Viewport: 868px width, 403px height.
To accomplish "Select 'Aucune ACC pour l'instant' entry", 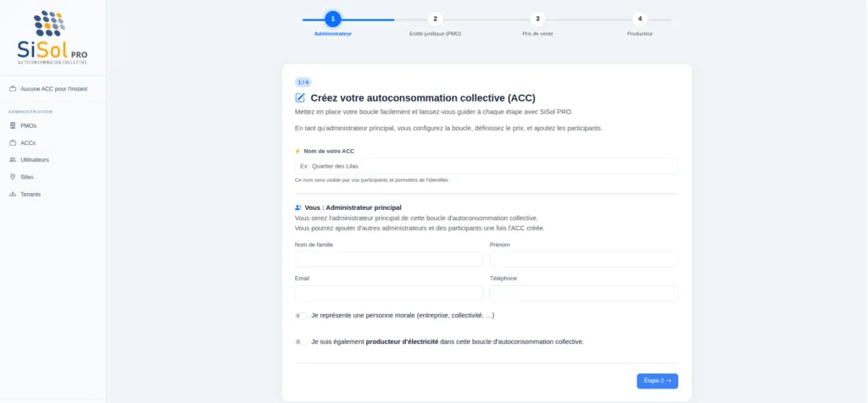I will [53, 88].
